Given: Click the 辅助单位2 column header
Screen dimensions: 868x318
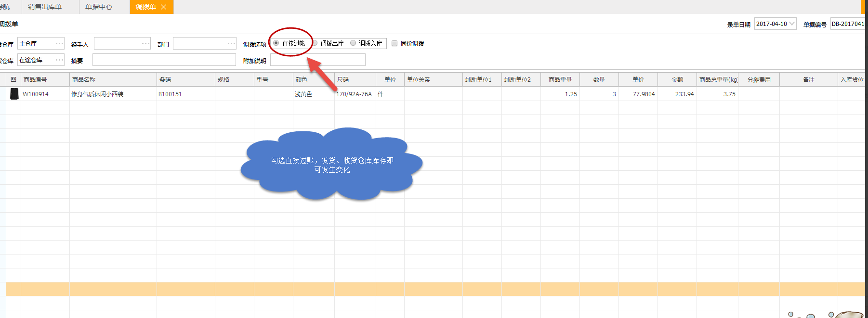Looking at the screenshot, I should click(521, 79).
